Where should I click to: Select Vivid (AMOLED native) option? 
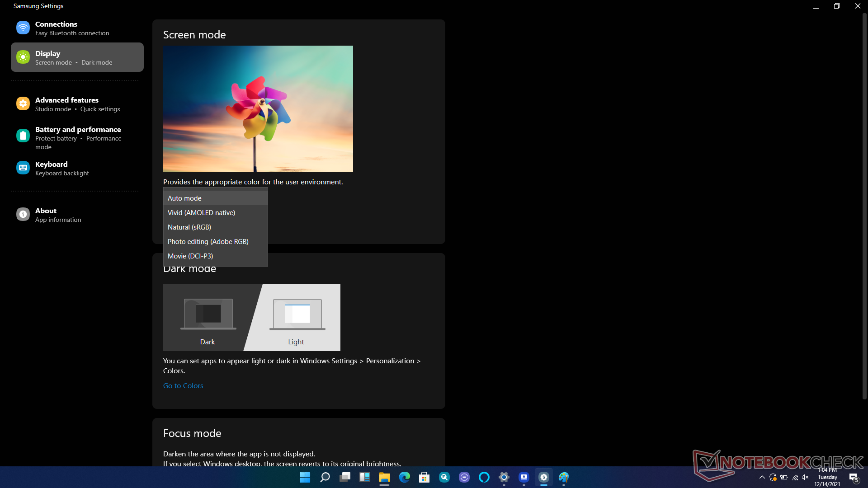click(215, 212)
